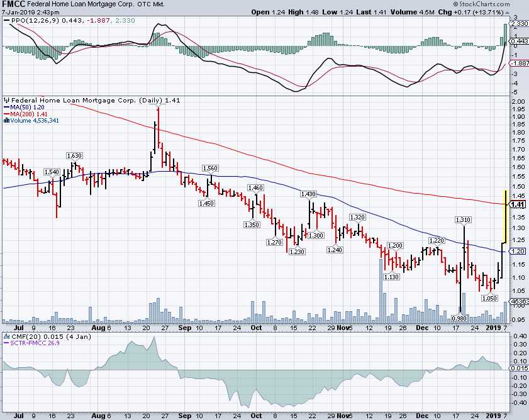Viewport: 529px width, 420px height.
Task: Click the -1.887 PPO signal value tag
Action: [520, 64]
